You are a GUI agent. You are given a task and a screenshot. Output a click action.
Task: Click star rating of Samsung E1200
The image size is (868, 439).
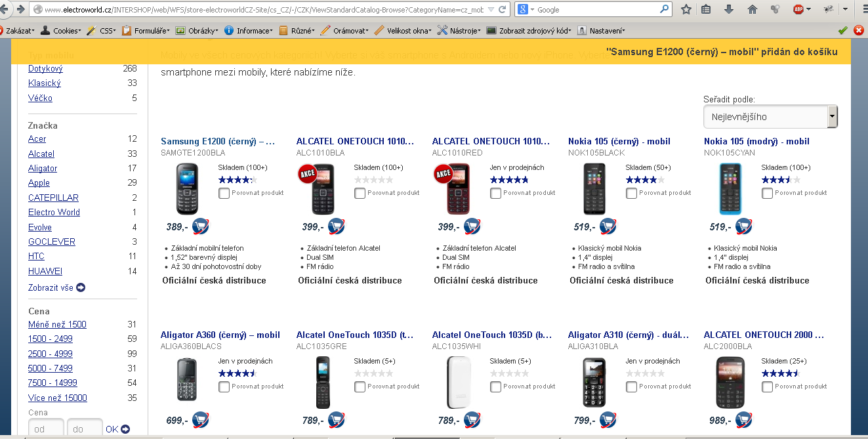pos(238,179)
